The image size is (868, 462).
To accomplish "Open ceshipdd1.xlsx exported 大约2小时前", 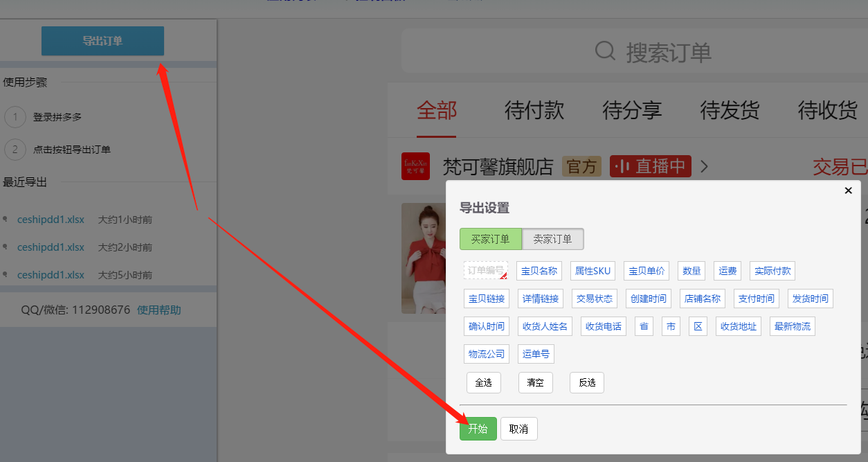I will [51, 247].
